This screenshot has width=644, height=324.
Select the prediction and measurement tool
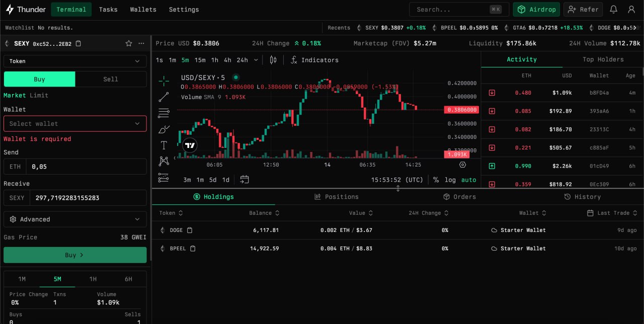pyautogui.click(x=164, y=177)
